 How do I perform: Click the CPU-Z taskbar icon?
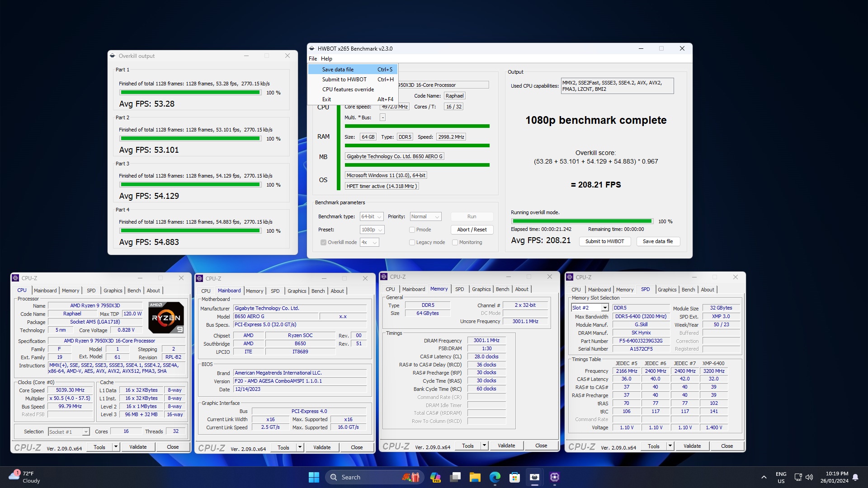[x=555, y=477]
